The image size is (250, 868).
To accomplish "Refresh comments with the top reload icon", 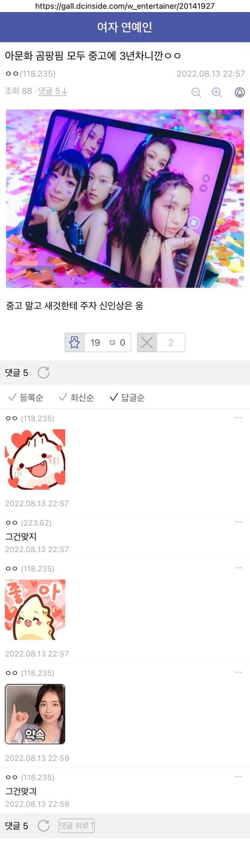I will (44, 373).
